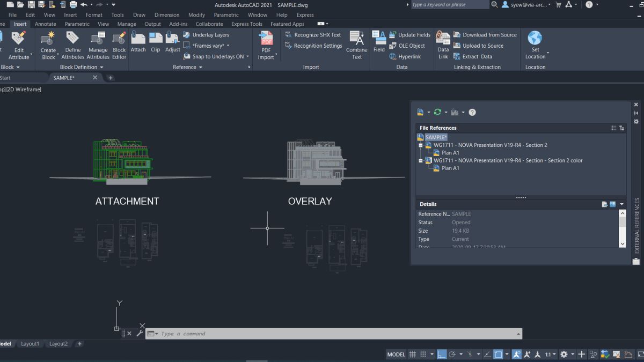Open the Dimension menu

167,15
